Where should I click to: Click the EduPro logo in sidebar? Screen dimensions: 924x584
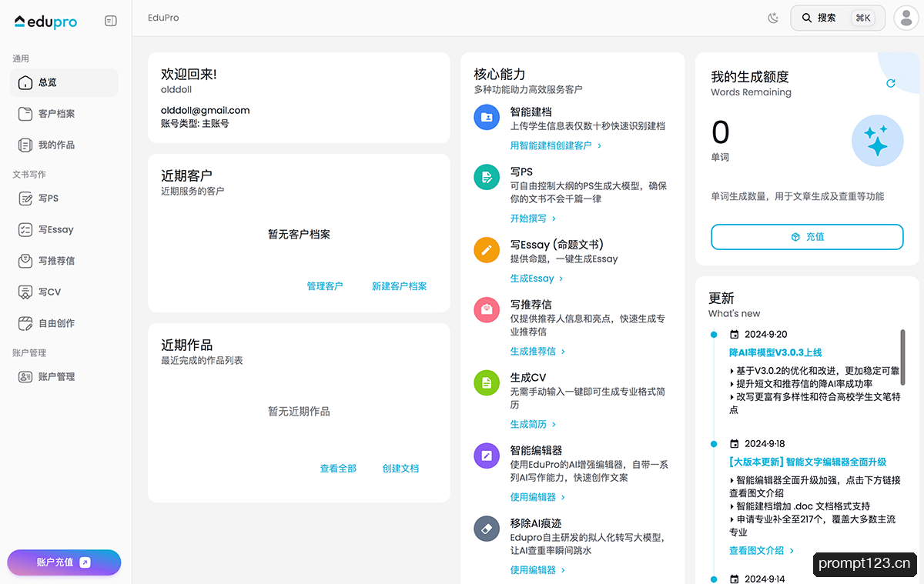click(x=45, y=22)
